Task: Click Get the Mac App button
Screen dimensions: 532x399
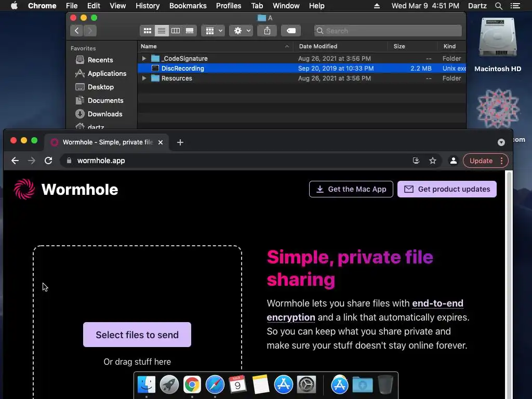Action: click(351, 189)
